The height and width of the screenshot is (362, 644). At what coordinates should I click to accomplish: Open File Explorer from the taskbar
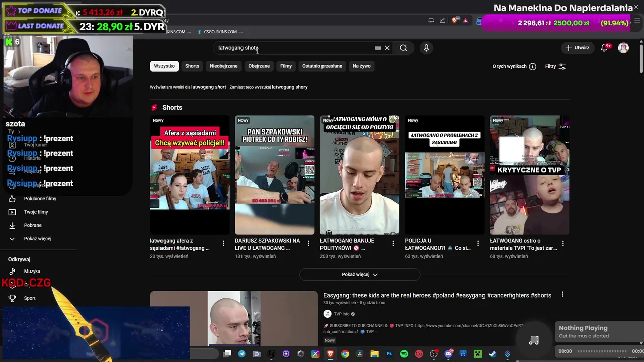374,354
